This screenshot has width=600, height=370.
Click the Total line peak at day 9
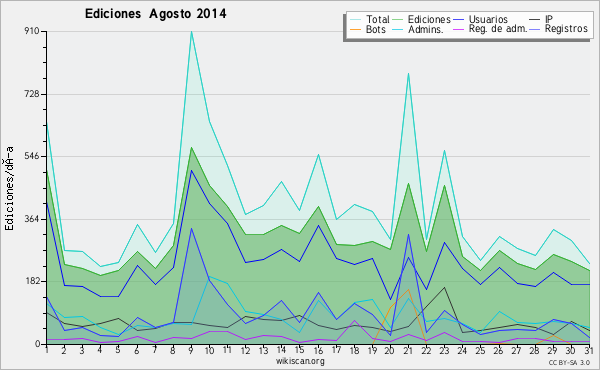(191, 32)
